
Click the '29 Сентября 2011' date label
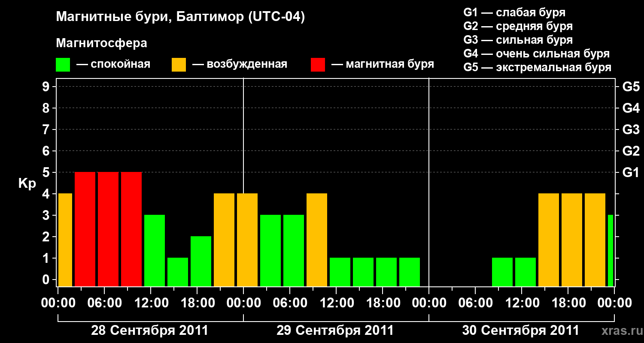pyautogui.click(x=335, y=331)
